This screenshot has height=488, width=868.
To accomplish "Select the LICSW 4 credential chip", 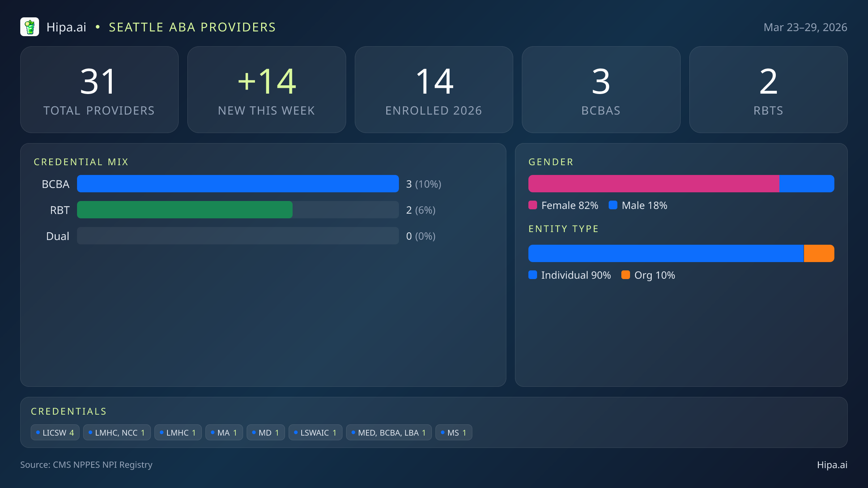I will pos(55,433).
